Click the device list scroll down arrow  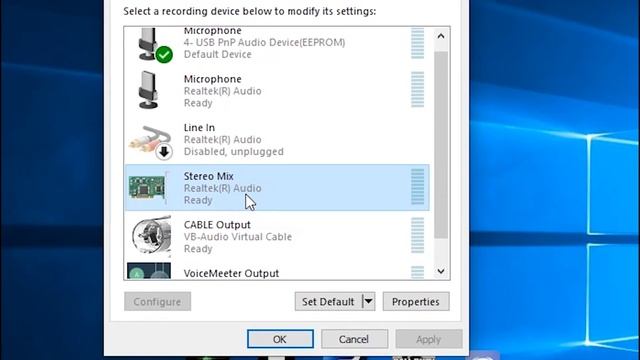(x=441, y=271)
